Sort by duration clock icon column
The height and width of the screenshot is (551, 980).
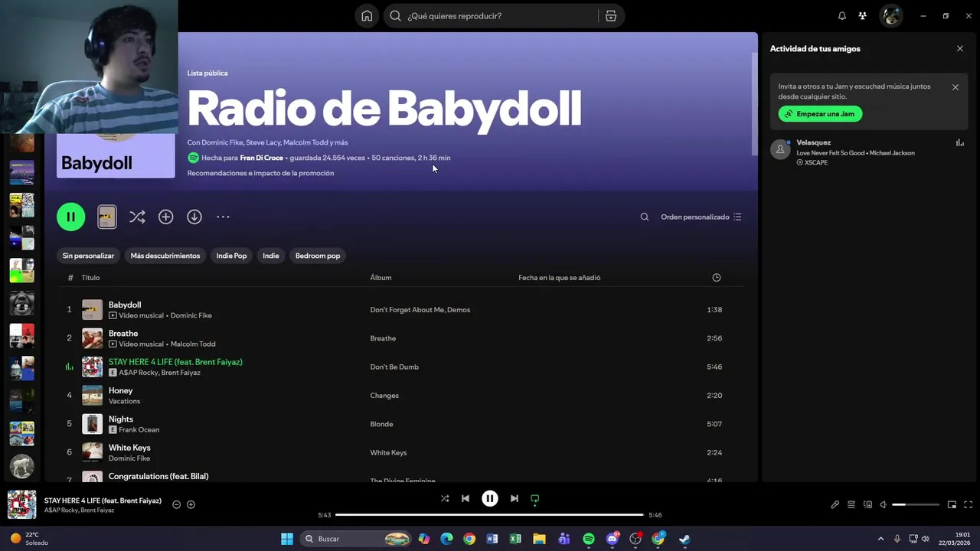point(717,278)
